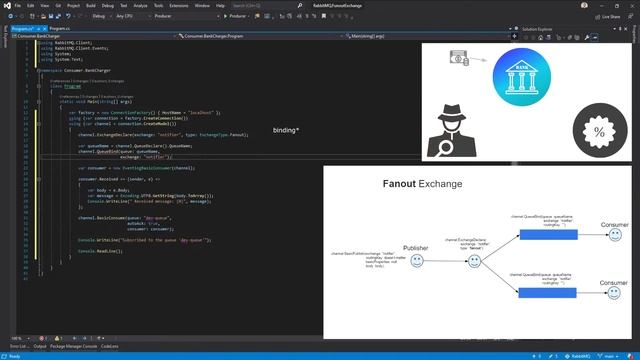The image size is (640, 360).
Task: Open the Test menu
Action: tap(124, 6)
